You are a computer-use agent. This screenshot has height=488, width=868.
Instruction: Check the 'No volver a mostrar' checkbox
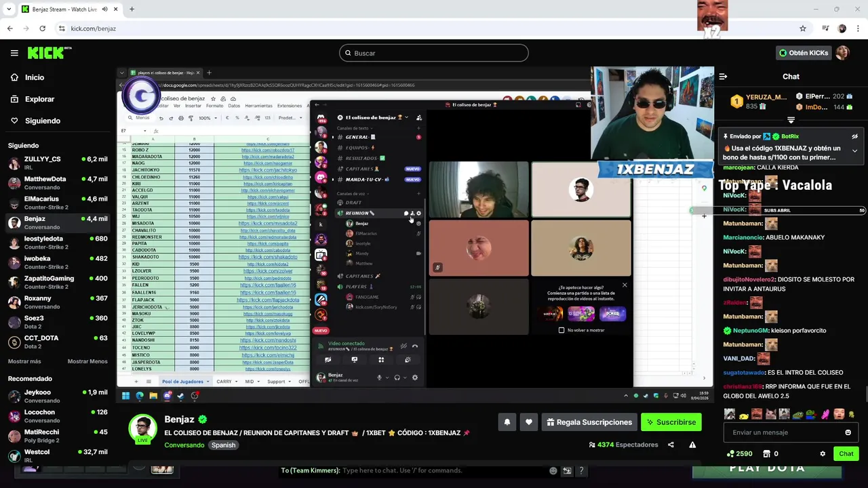click(561, 330)
